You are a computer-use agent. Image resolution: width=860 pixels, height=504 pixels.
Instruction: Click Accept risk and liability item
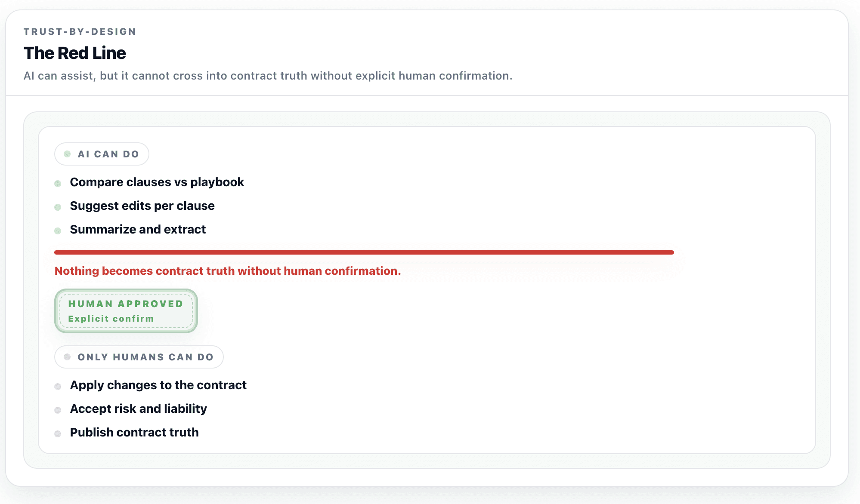[138, 409]
